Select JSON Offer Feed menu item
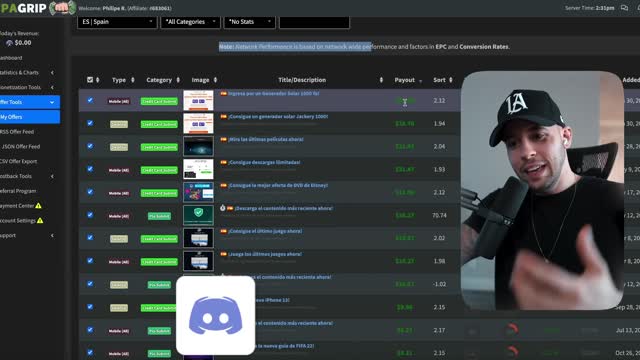Image resolution: width=640 pixels, height=360 pixels. tap(20, 147)
